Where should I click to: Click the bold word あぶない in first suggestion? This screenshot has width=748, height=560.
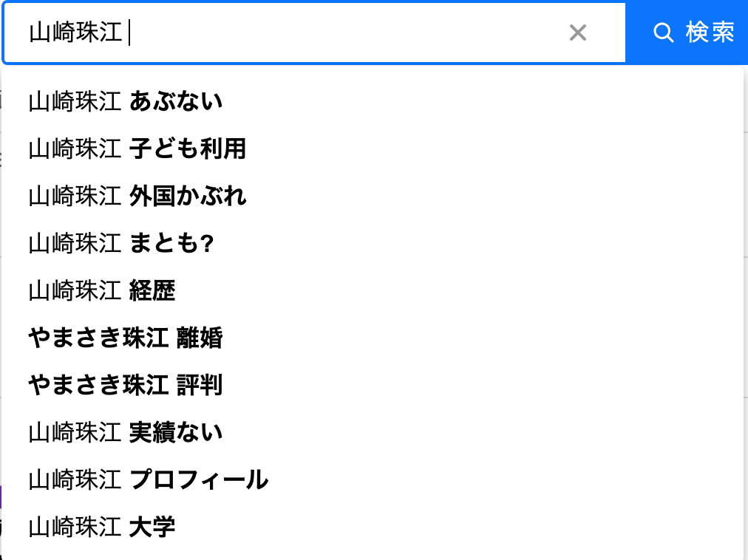pyautogui.click(x=176, y=102)
